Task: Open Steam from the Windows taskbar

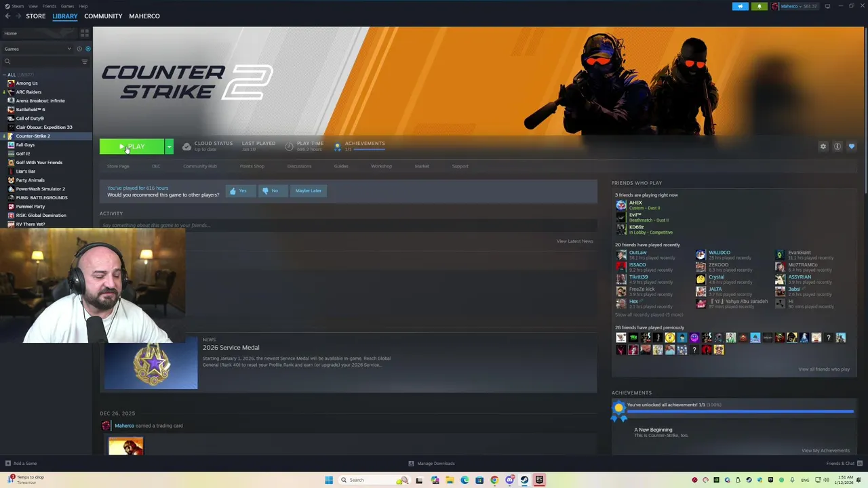Action: click(524, 480)
